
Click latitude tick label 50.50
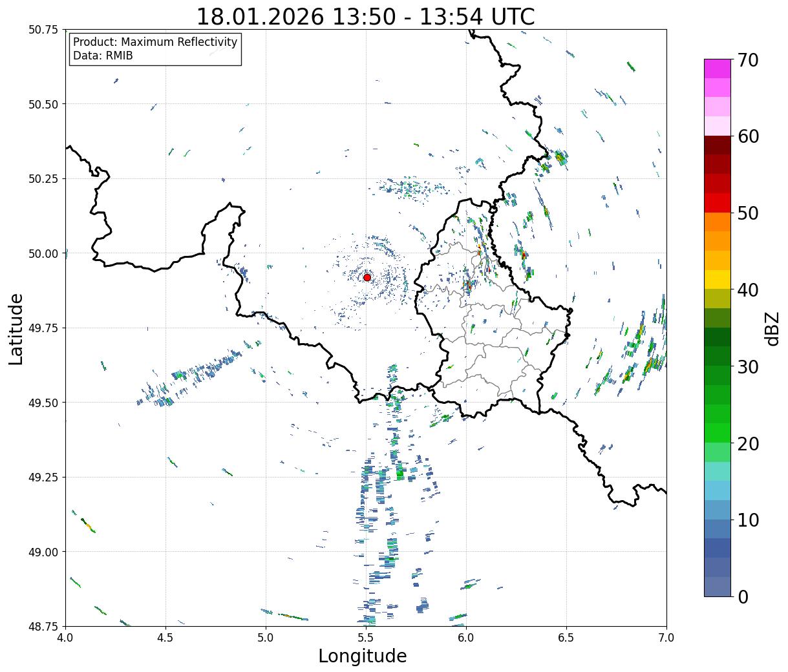pyautogui.click(x=43, y=104)
